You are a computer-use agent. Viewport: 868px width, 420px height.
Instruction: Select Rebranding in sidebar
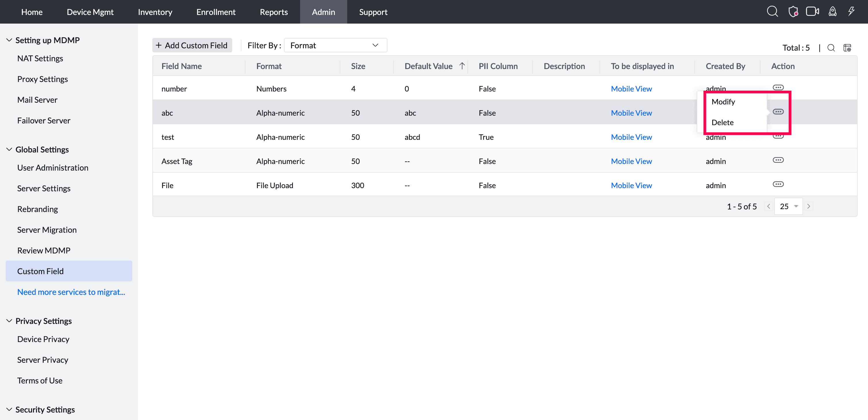pyautogui.click(x=38, y=209)
